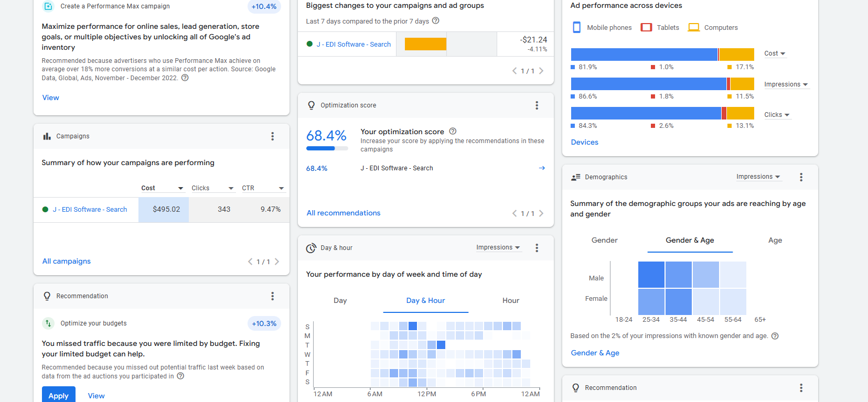Open bottom-right Recommendation card three-dot menu

coord(801,388)
